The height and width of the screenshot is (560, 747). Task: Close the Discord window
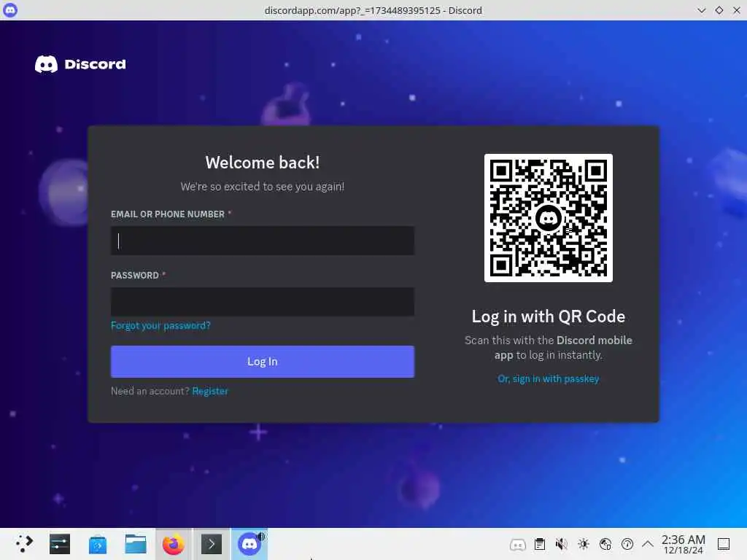[737, 10]
